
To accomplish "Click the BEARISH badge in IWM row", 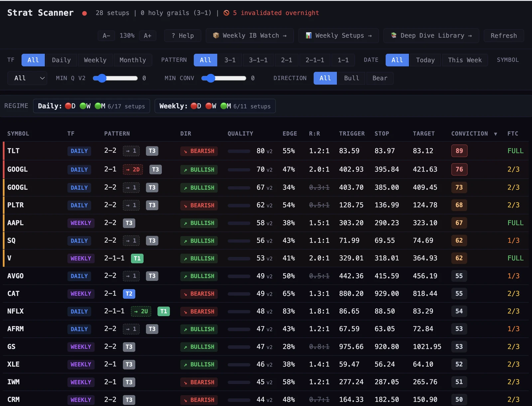I will click(x=199, y=382).
